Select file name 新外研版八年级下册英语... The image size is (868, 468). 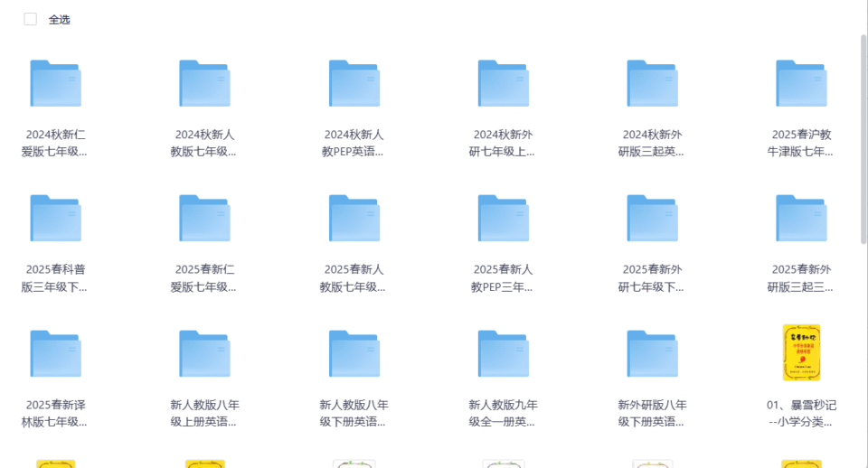coord(652,413)
